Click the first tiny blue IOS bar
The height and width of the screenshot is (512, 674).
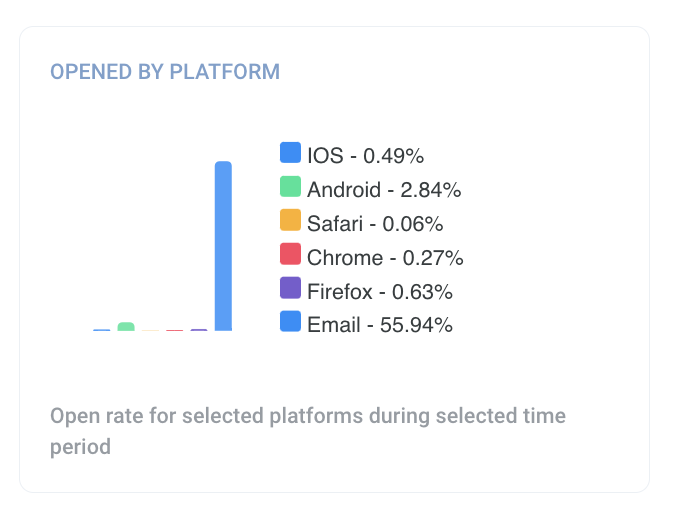(x=102, y=330)
